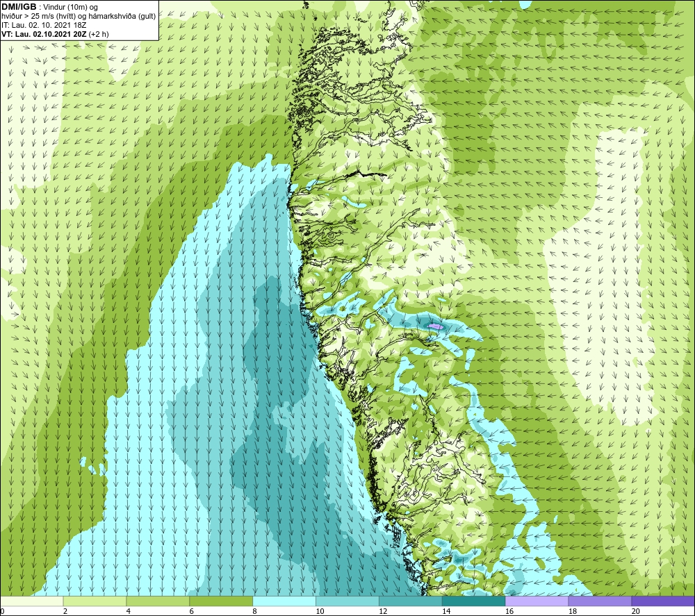Screen dimensions: 695x616
Task: Click the legend value '18'
Action: coord(573,611)
